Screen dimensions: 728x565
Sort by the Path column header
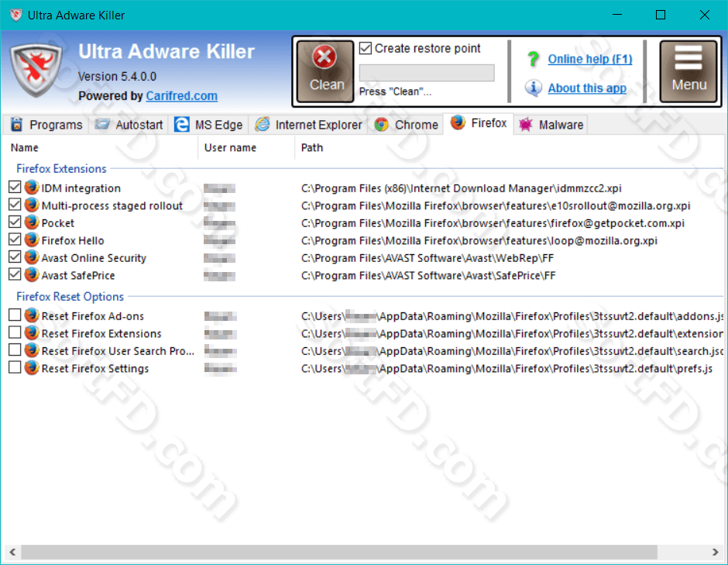click(508, 148)
